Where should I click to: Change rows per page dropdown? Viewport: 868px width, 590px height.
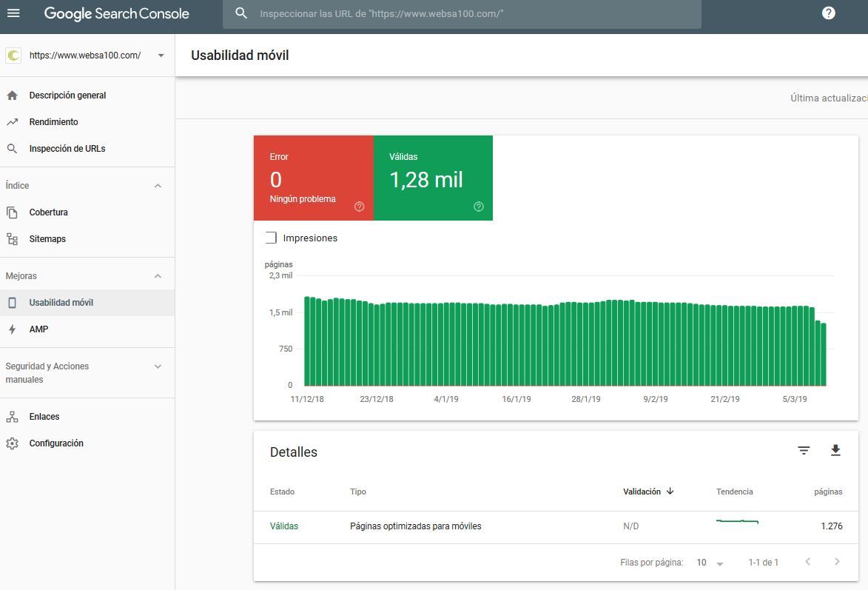(x=710, y=563)
